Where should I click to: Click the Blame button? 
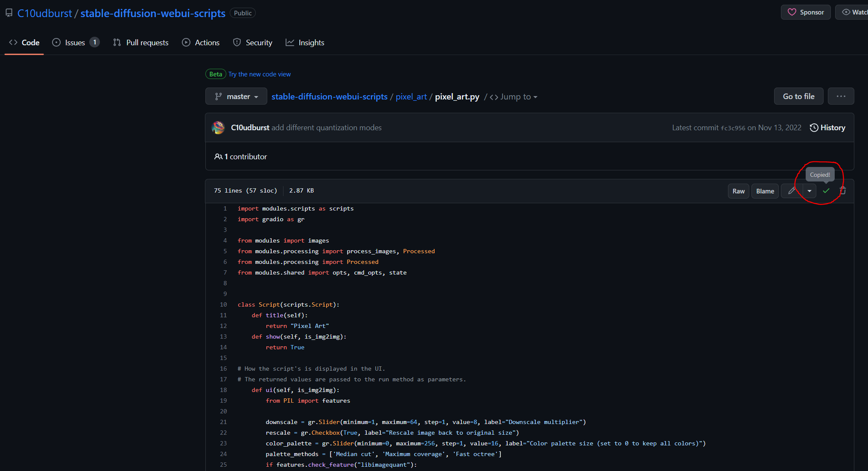(765, 191)
